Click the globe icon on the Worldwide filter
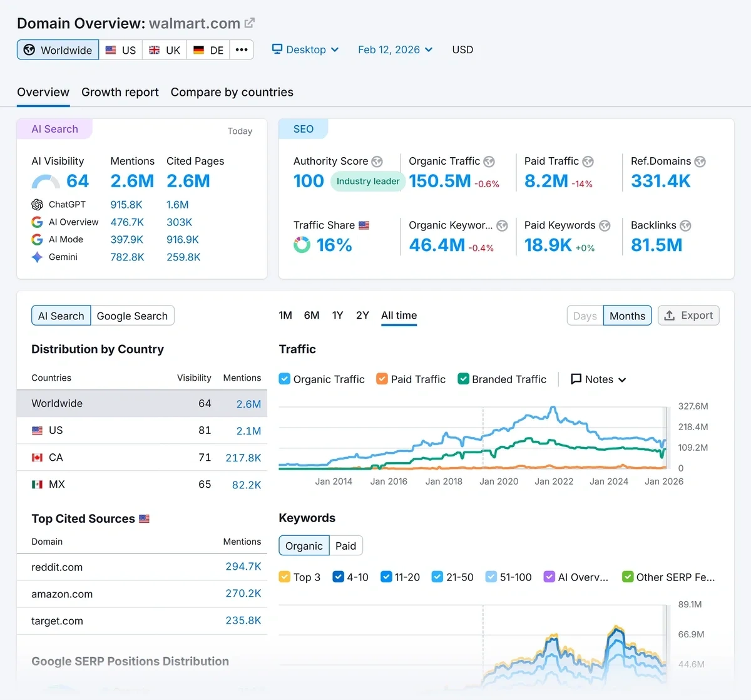 point(29,49)
